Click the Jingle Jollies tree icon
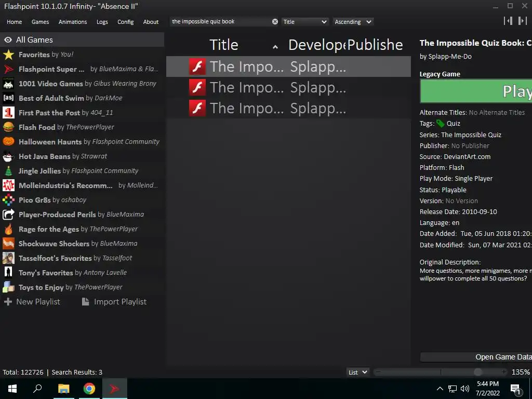The image size is (532, 399). pos(8,171)
